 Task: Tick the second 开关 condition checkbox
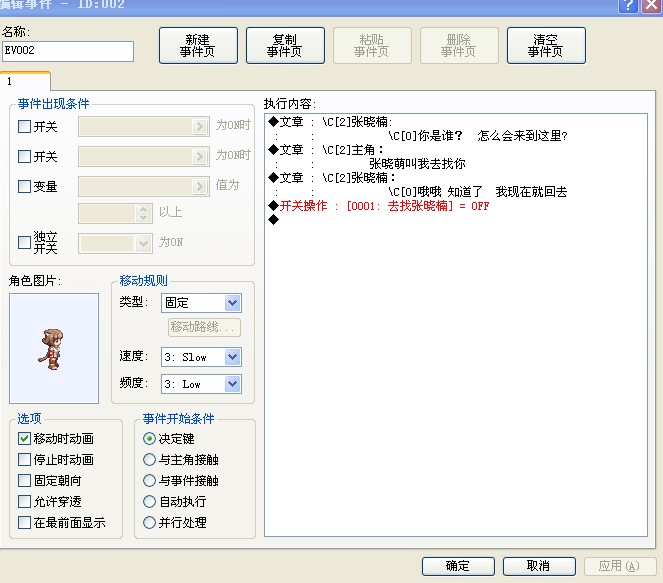coord(25,156)
